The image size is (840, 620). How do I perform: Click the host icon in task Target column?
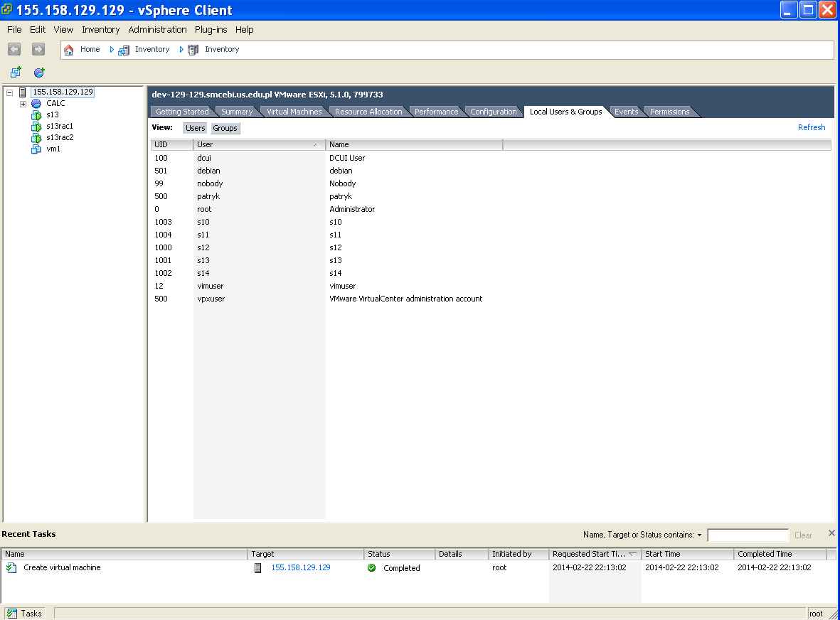click(x=257, y=568)
